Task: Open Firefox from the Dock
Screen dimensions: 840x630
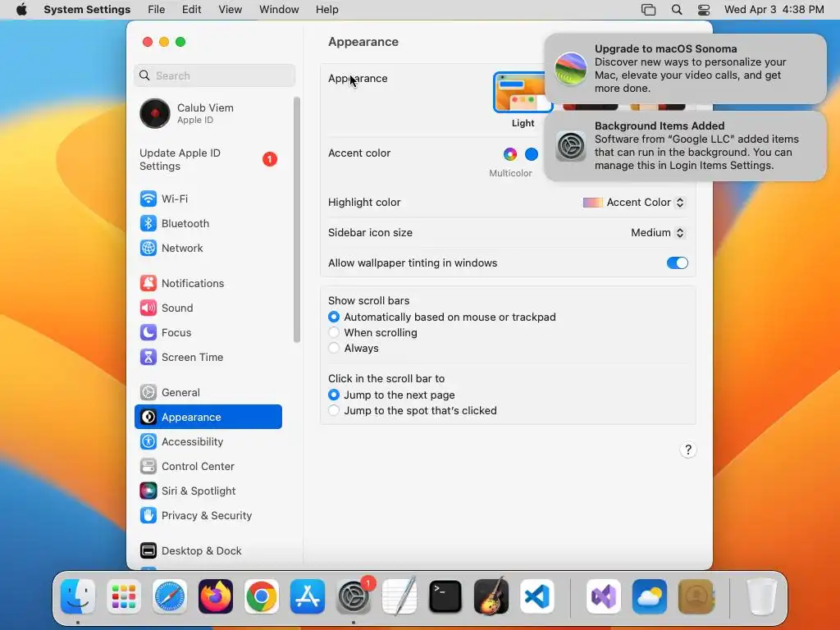Action: tap(216, 596)
